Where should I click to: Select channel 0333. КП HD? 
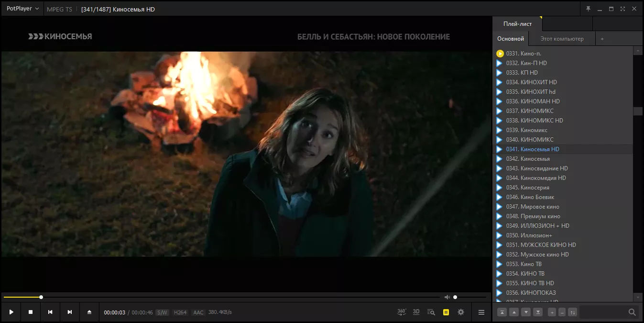[x=563, y=73]
